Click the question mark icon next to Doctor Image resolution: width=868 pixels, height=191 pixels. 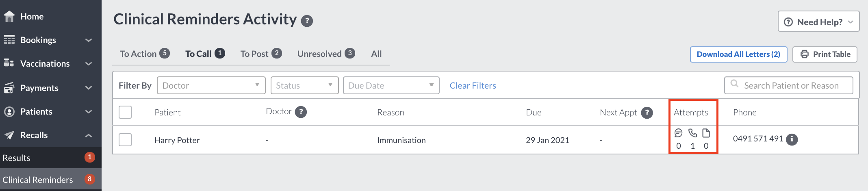click(x=301, y=112)
